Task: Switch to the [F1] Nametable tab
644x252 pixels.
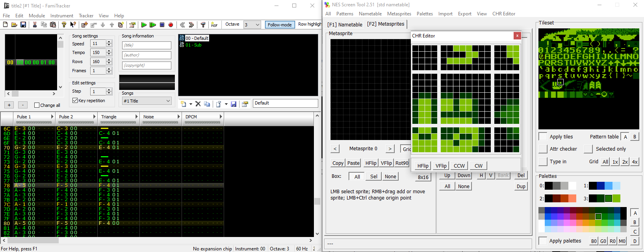Action: point(345,24)
